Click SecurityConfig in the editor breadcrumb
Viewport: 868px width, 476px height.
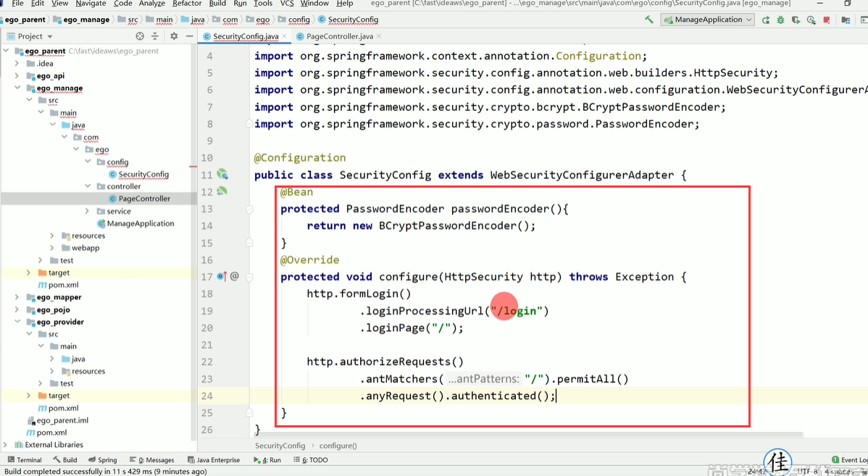(280, 446)
